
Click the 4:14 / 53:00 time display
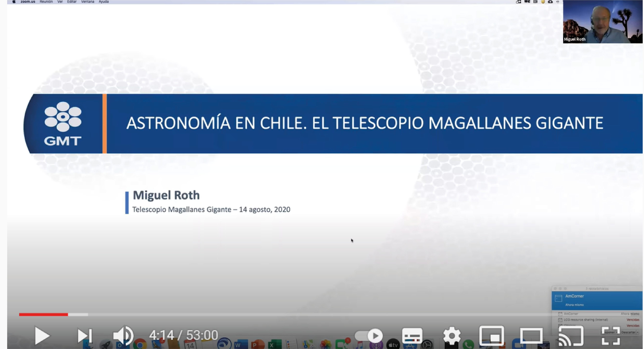tap(183, 335)
